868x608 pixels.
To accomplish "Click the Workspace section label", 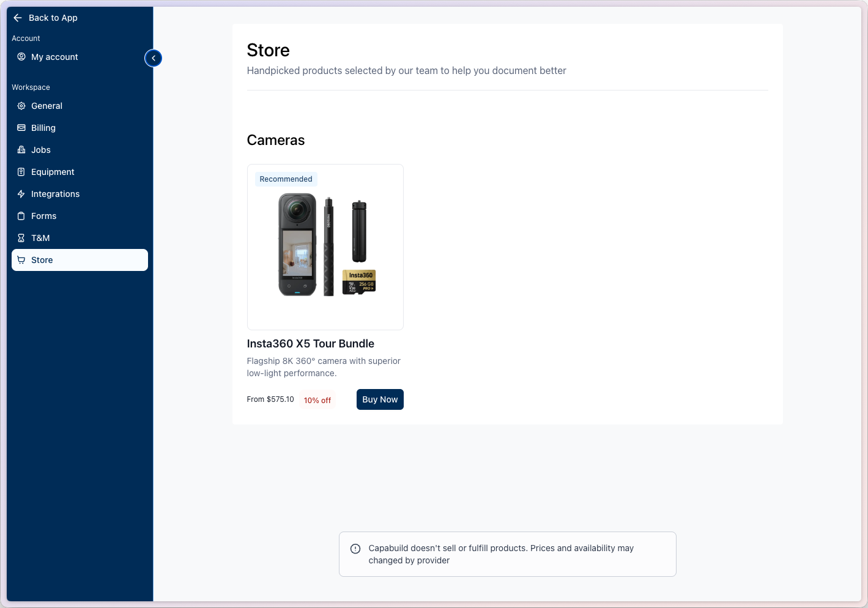I will coord(31,87).
